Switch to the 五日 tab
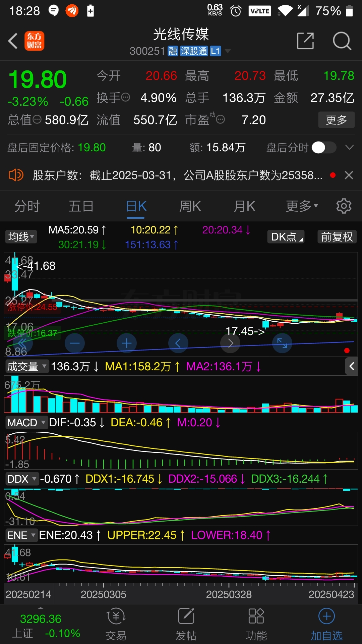The width and height of the screenshot is (362, 644). click(81, 206)
